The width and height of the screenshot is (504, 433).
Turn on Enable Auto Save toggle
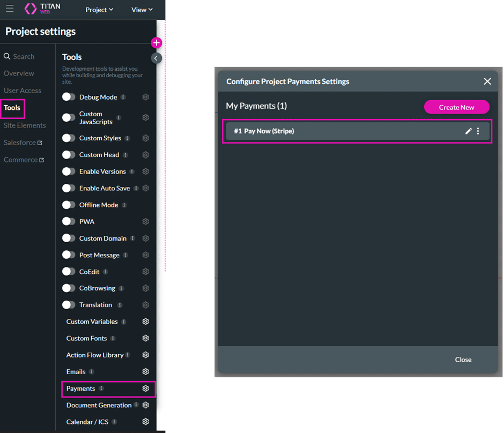(x=69, y=188)
